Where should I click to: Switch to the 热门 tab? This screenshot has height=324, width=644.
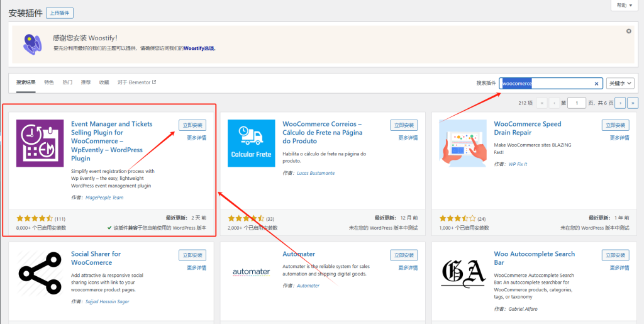[67, 82]
